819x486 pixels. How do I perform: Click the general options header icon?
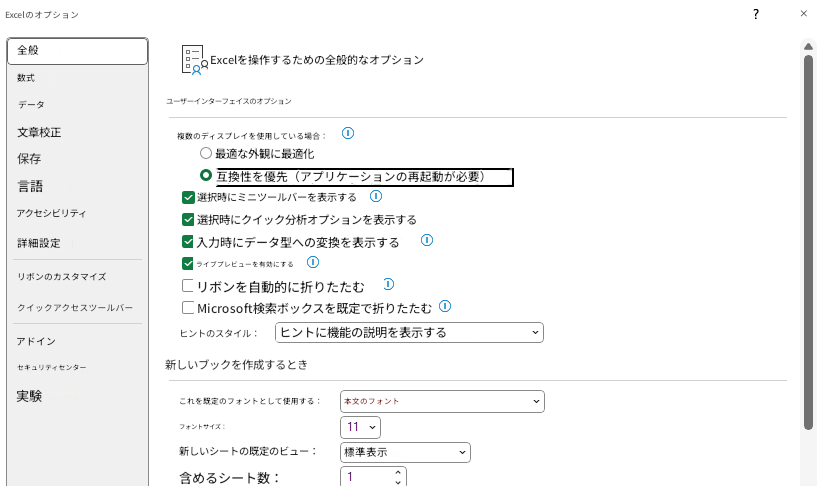194,60
